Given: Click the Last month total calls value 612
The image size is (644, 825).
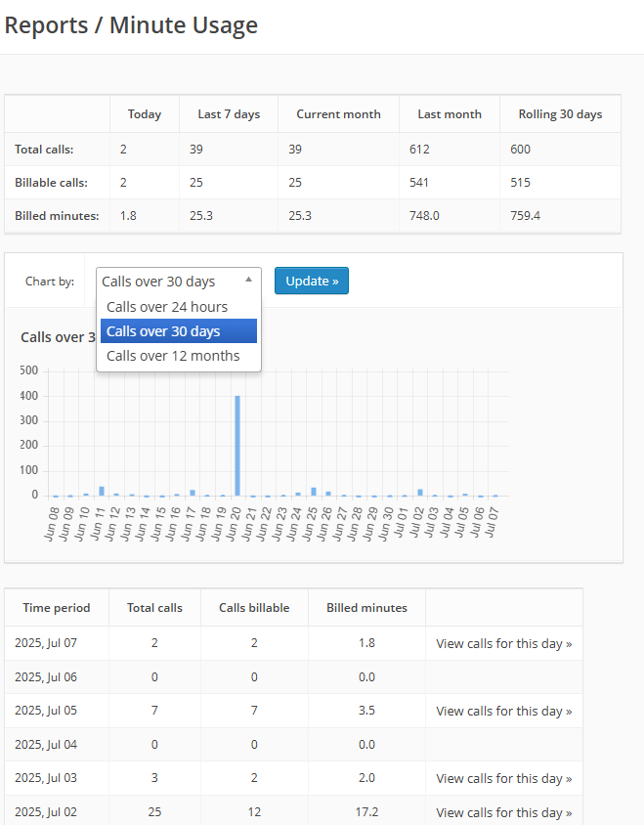Looking at the screenshot, I should [x=419, y=150].
